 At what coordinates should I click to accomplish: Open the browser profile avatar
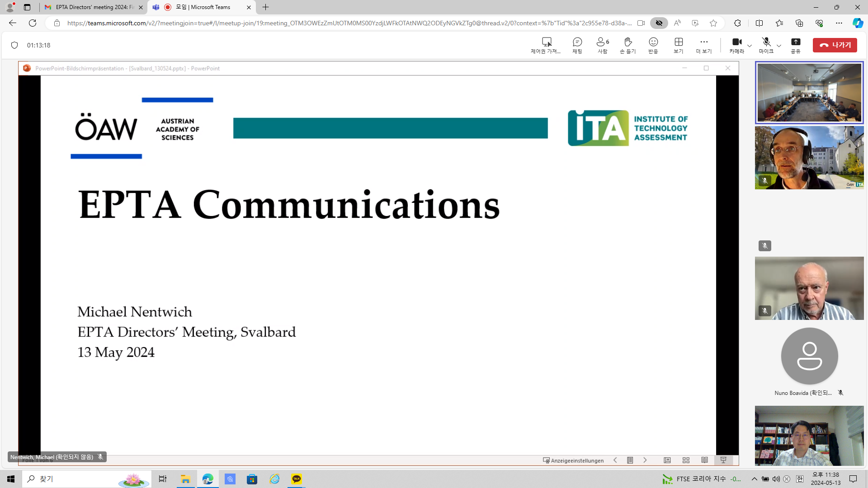pos(10,7)
